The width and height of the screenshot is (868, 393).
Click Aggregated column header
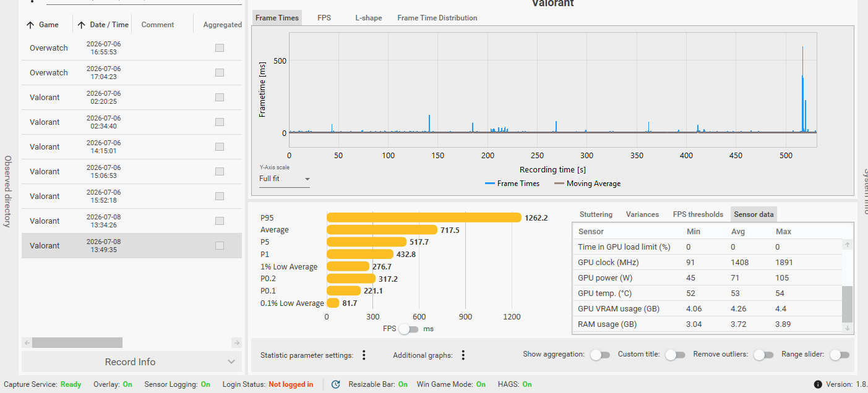click(x=223, y=25)
